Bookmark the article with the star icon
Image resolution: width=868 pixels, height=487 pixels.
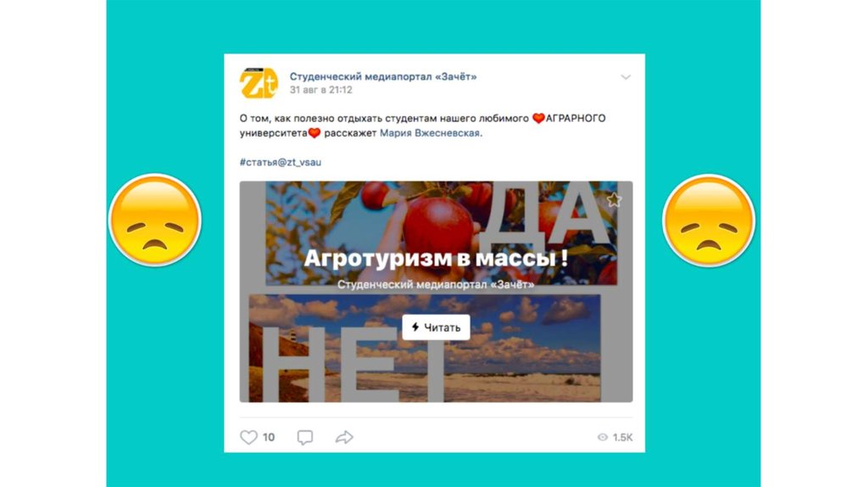click(614, 199)
